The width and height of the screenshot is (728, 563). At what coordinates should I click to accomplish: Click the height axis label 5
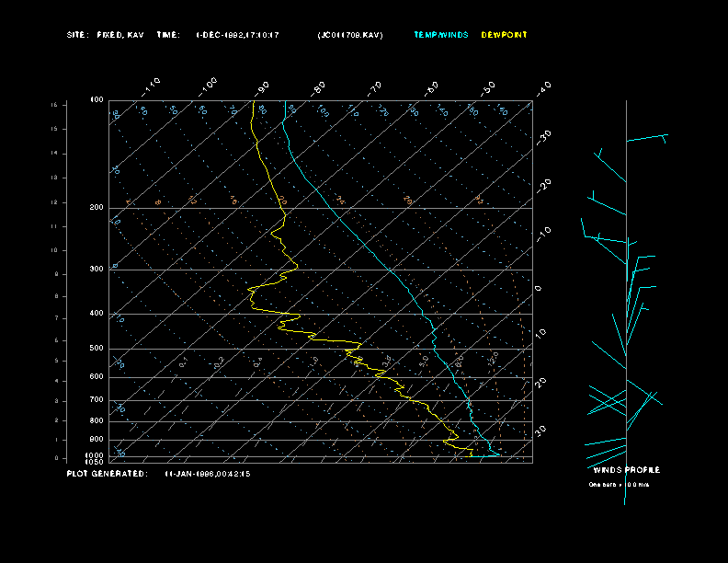(x=57, y=361)
